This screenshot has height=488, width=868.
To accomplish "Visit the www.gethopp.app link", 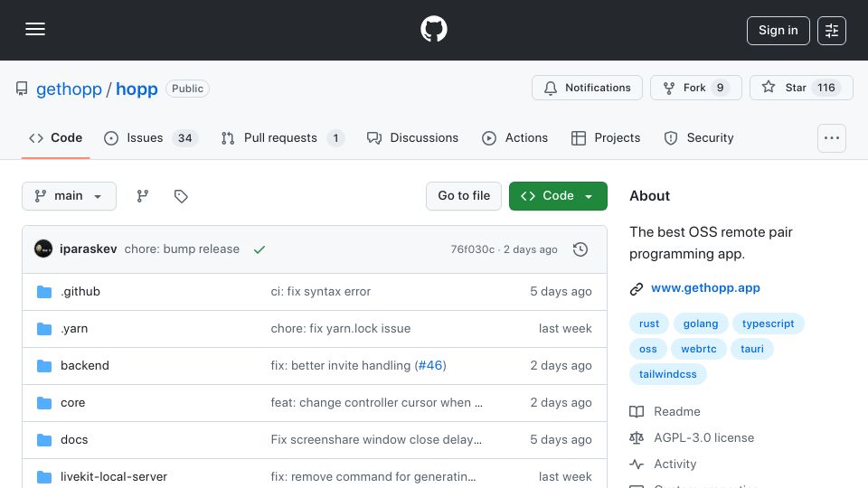I will (705, 288).
